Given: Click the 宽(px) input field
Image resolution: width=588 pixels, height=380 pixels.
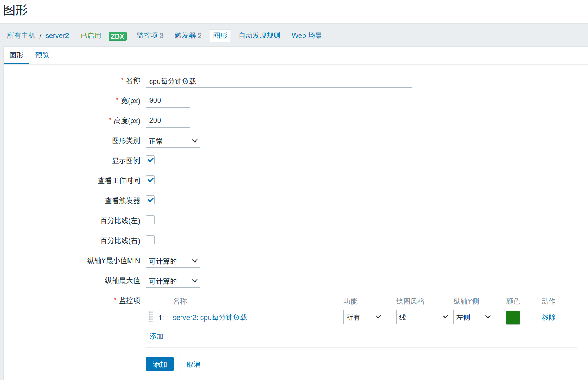Looking at the screenshot, I should [168, 101].
